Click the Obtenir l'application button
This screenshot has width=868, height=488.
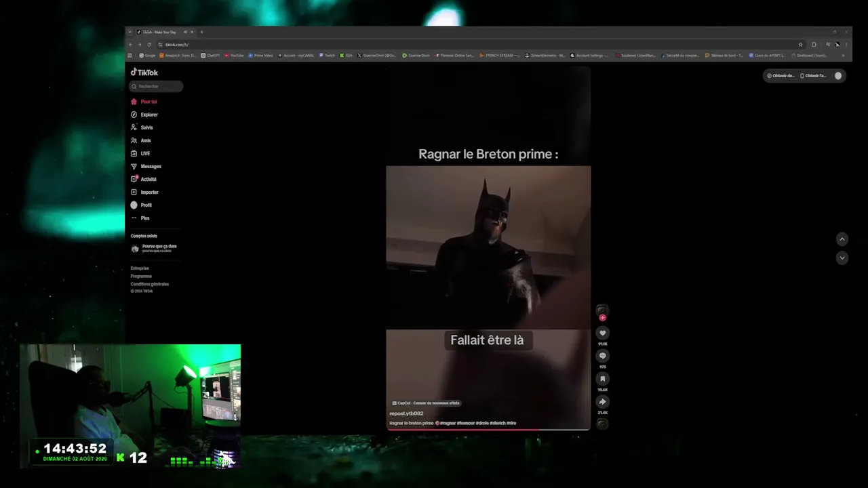[814, 76]
